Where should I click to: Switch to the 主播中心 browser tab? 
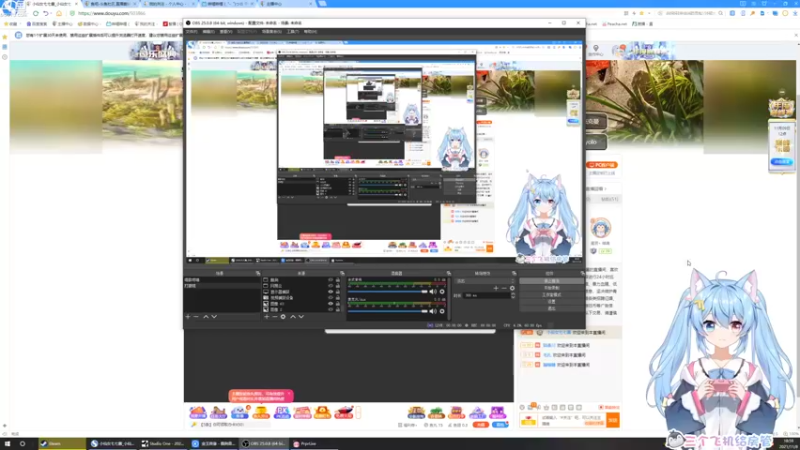pos(286,4)
